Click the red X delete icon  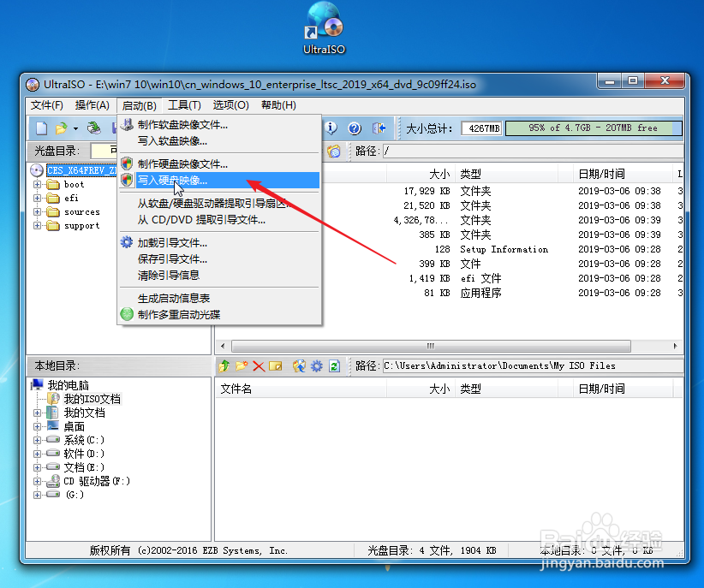coord(259,366)
